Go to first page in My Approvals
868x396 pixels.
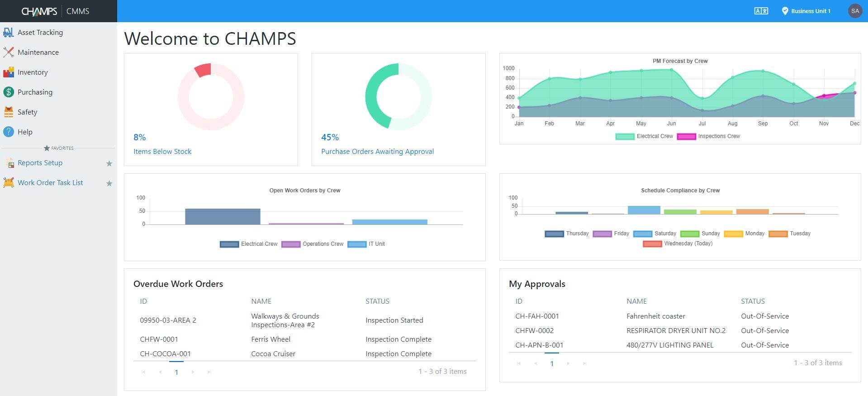[x=519, y=363]
